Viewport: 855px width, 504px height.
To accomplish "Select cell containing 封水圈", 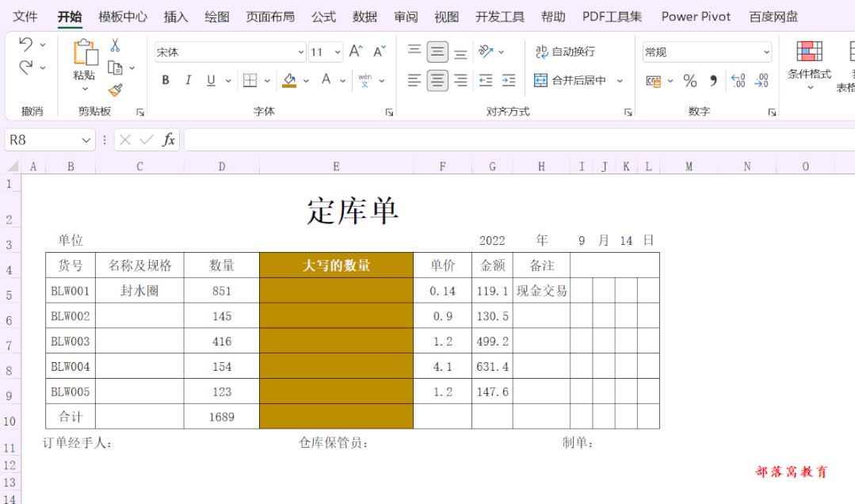I will pyautogui.click(x=139, y=291).
